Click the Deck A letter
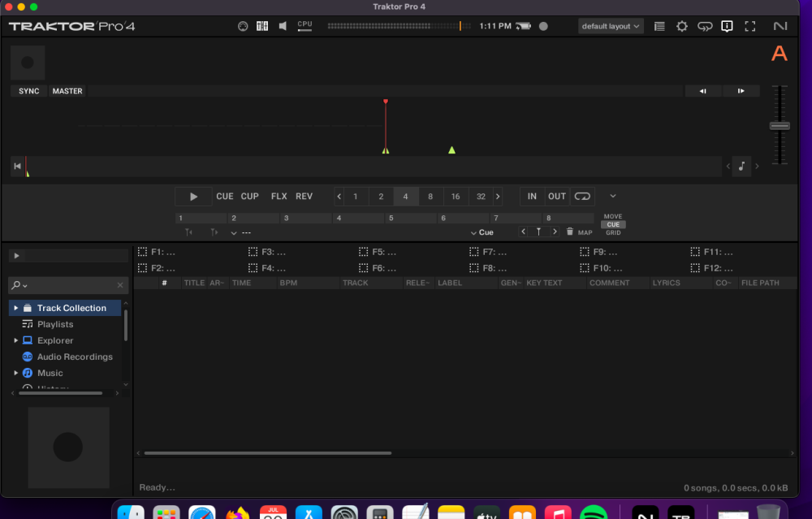This screenshot has height=519, width=812. [x=779, y=54]
